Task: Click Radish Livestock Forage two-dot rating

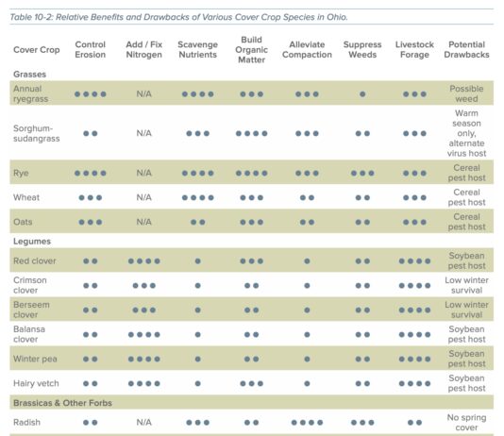Action: [414, 423]
